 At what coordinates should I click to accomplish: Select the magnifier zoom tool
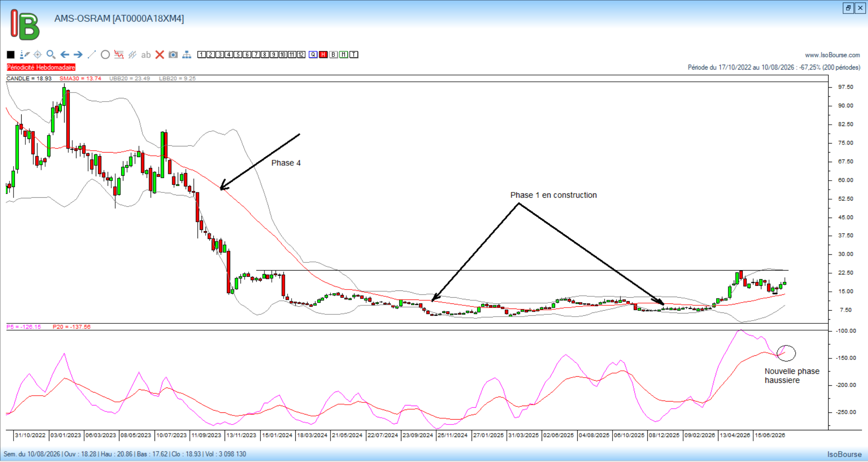pos(51,55)
